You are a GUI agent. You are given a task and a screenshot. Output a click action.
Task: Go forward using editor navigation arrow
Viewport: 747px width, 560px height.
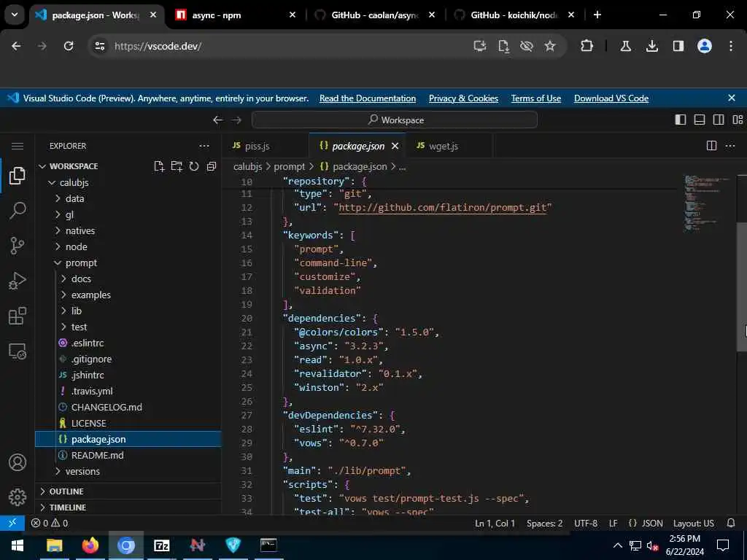(236, 120)
